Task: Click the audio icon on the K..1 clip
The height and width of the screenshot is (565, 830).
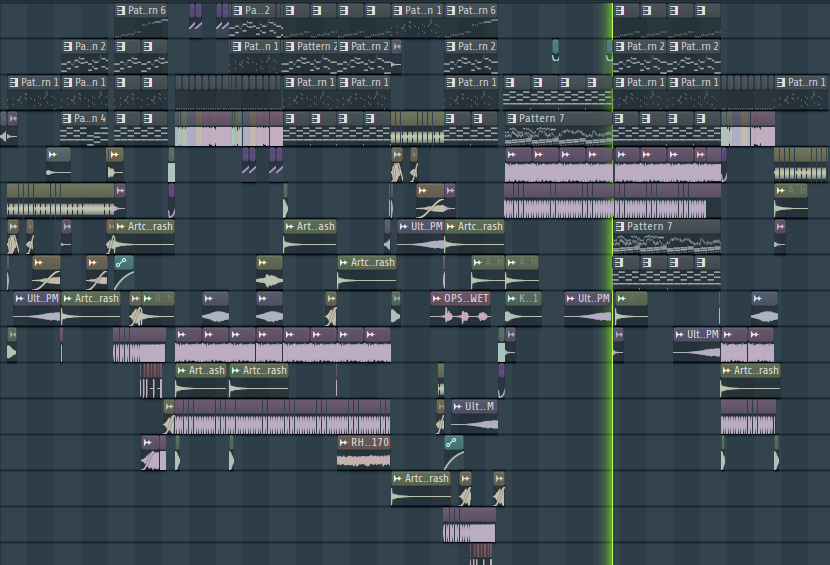Action: click(512, 298)
